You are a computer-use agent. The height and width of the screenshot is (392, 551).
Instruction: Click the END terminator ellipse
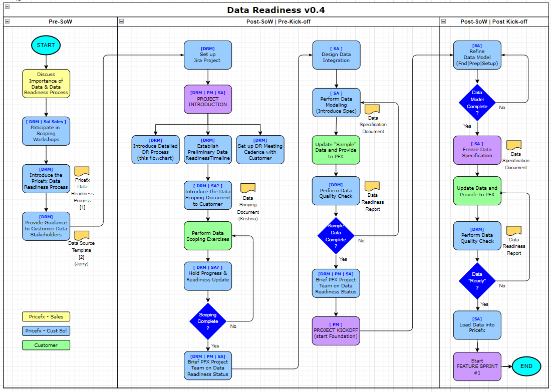coord(526,366)
